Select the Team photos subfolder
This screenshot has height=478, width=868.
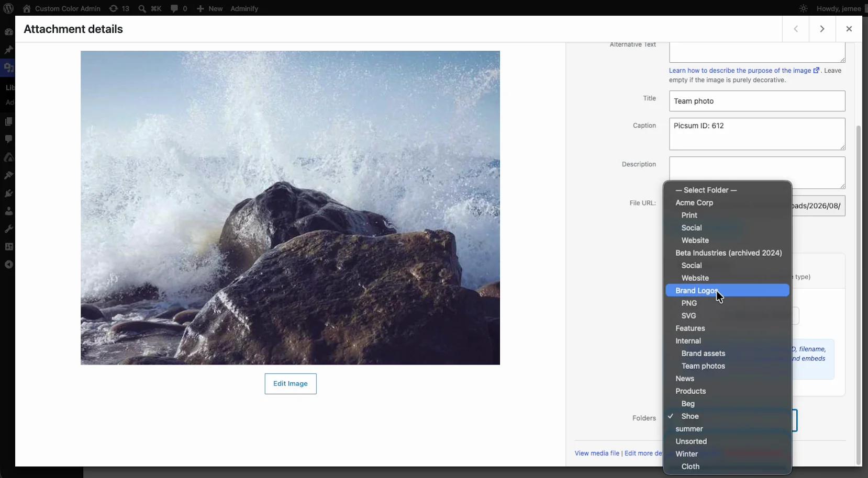click(x=727, y=366)
